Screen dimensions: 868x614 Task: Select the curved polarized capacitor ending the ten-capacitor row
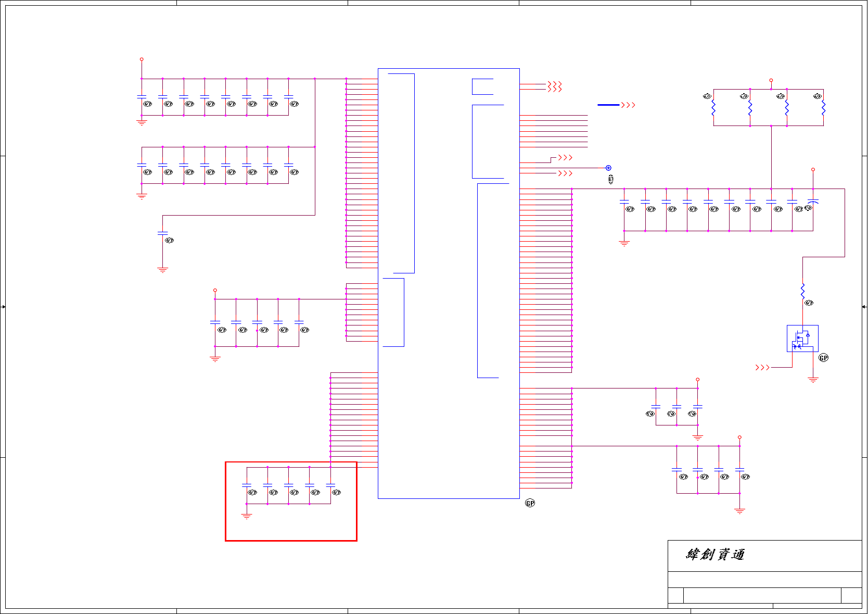click(813, 202)
